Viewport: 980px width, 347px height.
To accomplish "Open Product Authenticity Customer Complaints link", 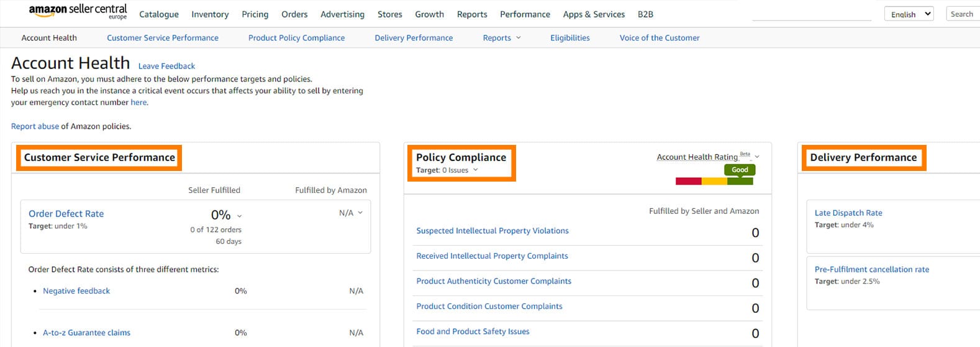I will pos(494,281).
